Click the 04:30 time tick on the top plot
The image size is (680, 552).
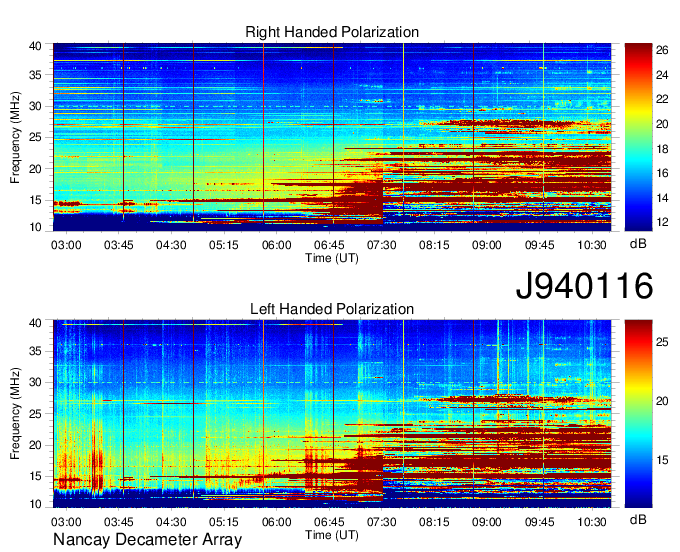[171, 245]
